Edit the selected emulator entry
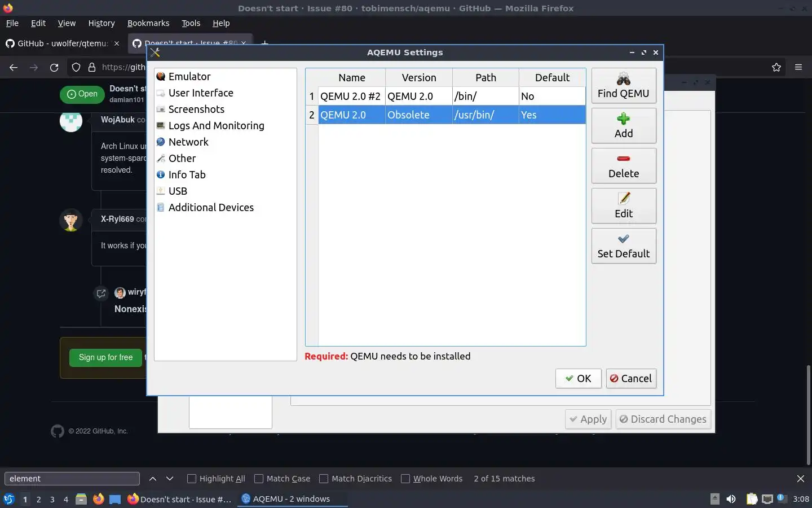The height and width of the screenshot is (508, 812). (624, 206)
